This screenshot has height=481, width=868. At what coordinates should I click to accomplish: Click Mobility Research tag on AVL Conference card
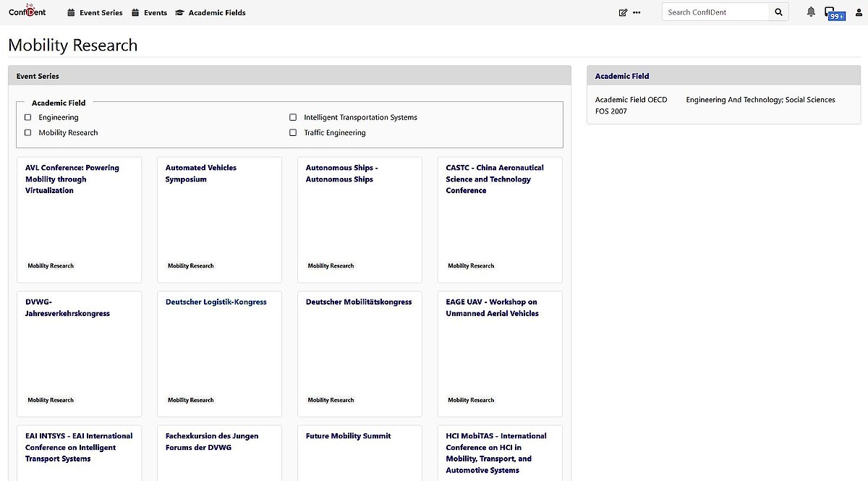(51, 265)
